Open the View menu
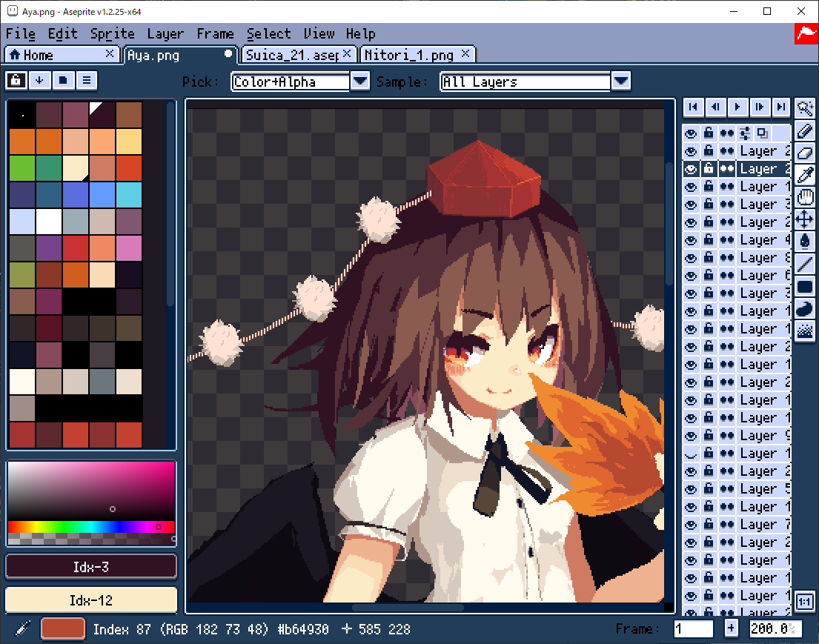The image size is (819, 644). (x=319, y=34)
